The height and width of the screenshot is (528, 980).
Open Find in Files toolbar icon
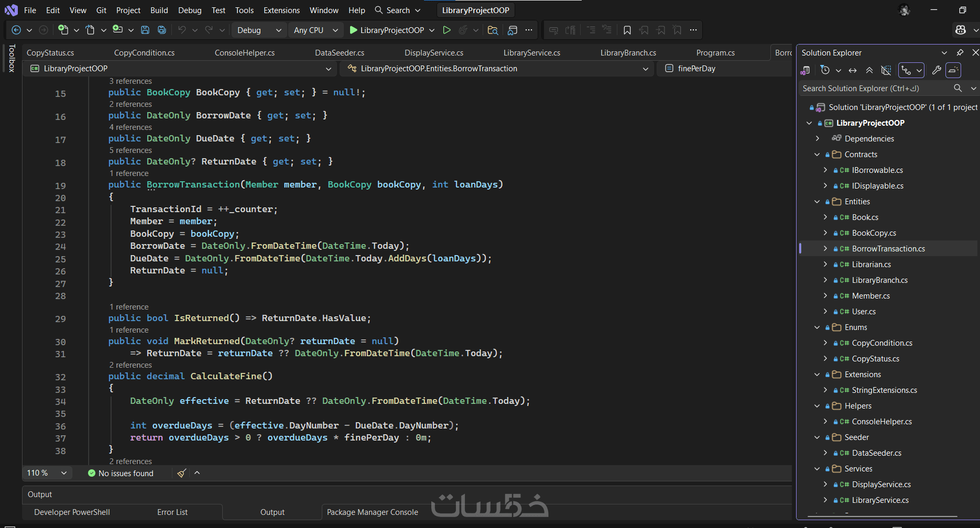click(493, 30)
